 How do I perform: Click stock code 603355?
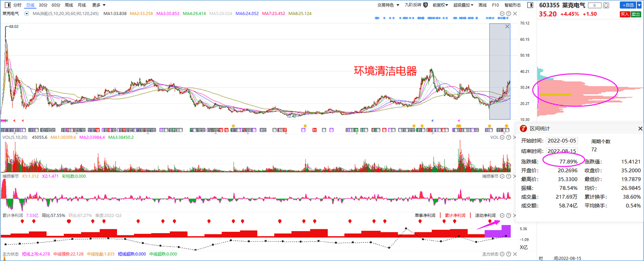[x=549, y=5]
